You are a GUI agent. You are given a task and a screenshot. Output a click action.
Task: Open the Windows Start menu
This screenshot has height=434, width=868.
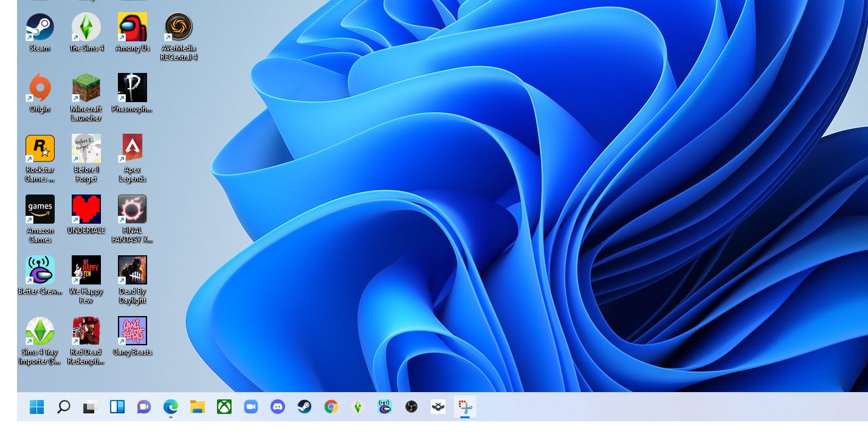[37, 407]
